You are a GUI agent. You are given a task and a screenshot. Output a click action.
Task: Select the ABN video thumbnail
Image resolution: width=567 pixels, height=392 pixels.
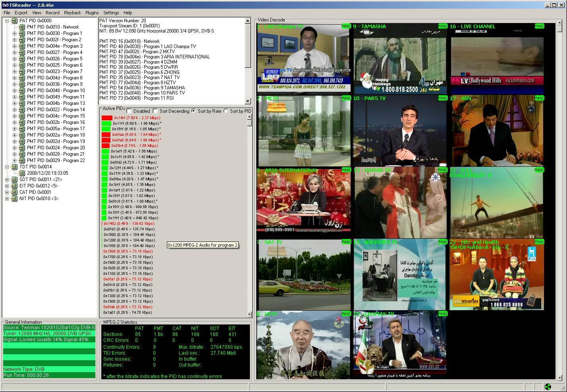[x=496, y=131]
